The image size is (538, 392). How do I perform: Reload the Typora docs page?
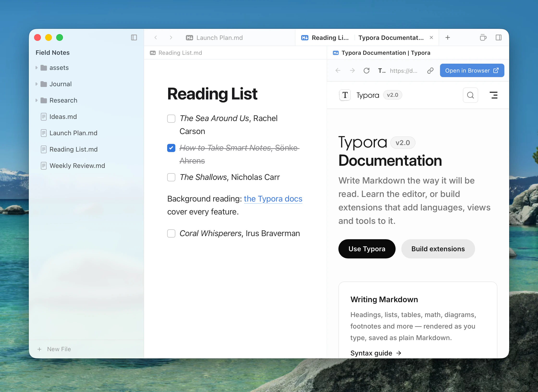[367, 70]
